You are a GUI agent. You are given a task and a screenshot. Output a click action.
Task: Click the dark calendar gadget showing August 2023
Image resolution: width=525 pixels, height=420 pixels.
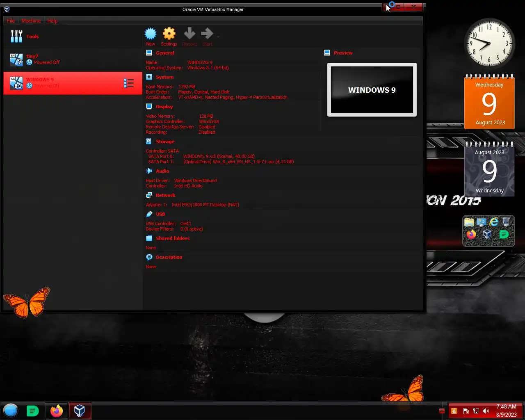489,169
